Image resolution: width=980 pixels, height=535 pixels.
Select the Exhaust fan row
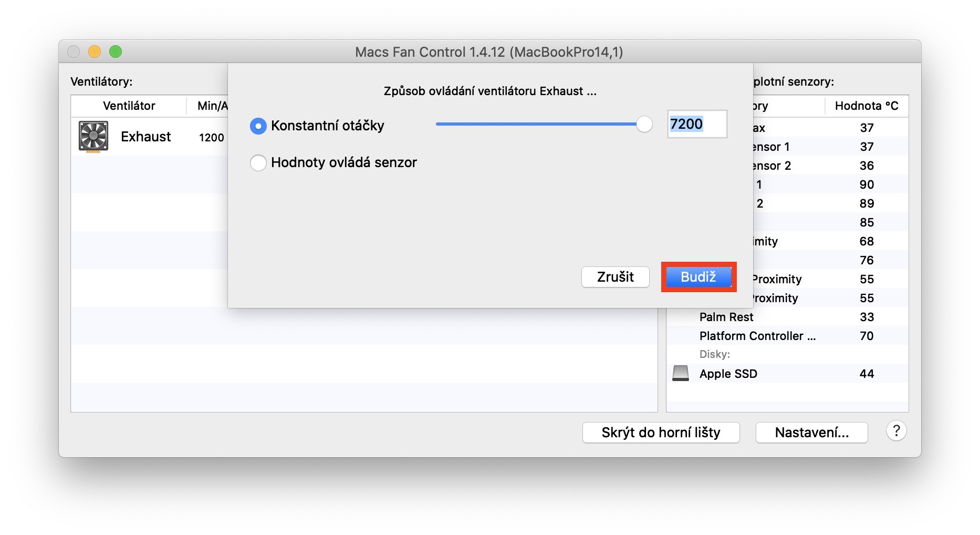[x=146, y=137]
